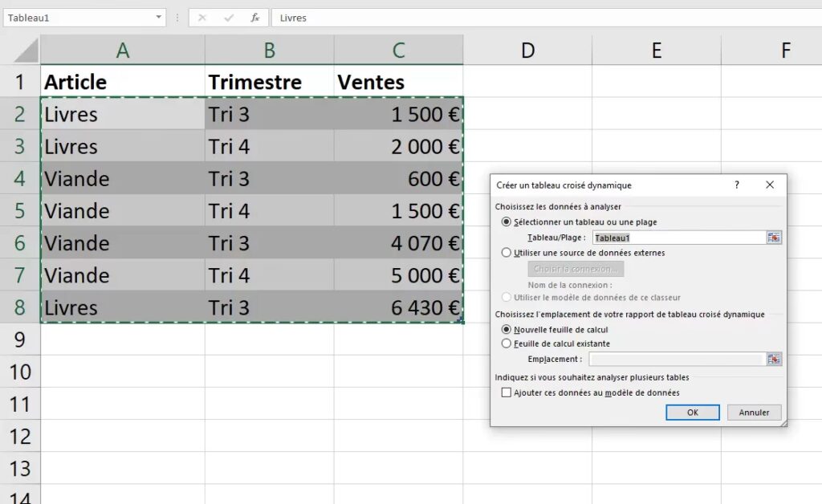822x504 pixels.
Task: Close the pivot table dialog
Action: [x=770, y=185]
